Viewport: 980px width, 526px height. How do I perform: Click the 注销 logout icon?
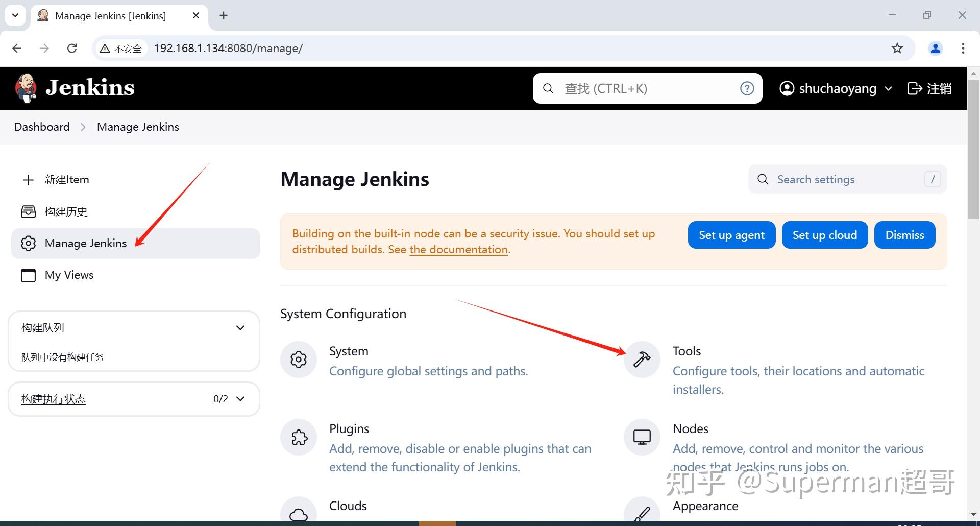click(915, 88)
